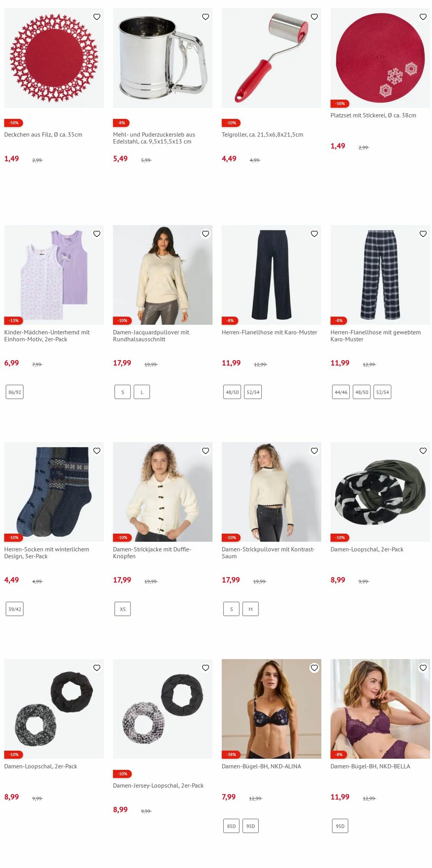This screenshot has width=432, height=868.
Task: Open Damen-Jersey-Loopschal, 2er-Pack product link
Action: click(x=158, y=785)
